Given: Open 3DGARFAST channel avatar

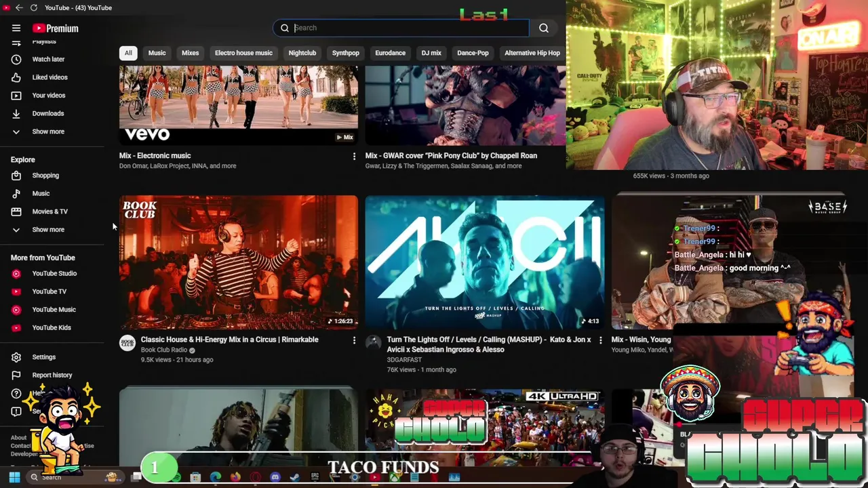Looking at the screenshot, I should [x=374, y=343].
